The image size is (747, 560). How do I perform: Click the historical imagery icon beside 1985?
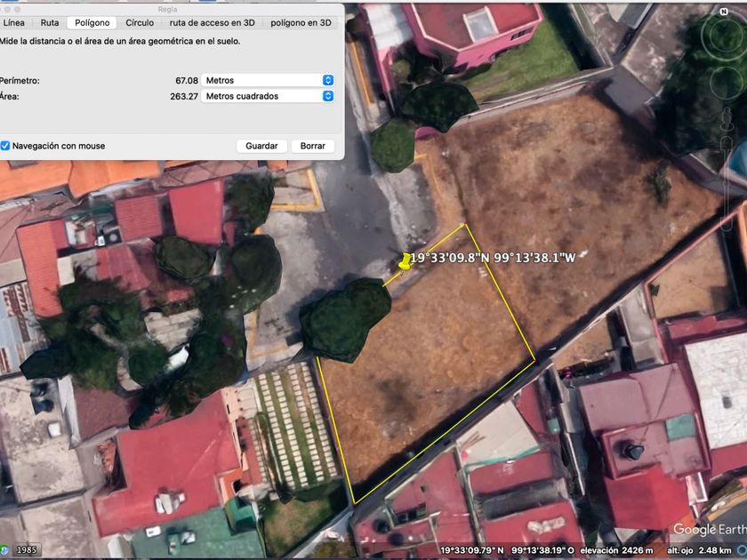(x=4, y=550)
